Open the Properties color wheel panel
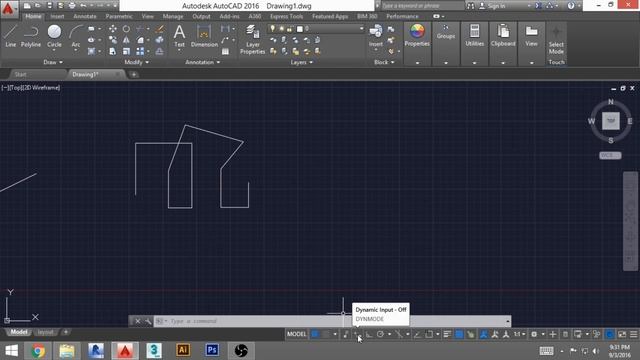The height and width of the screenshot is (360, 640). 417,35
